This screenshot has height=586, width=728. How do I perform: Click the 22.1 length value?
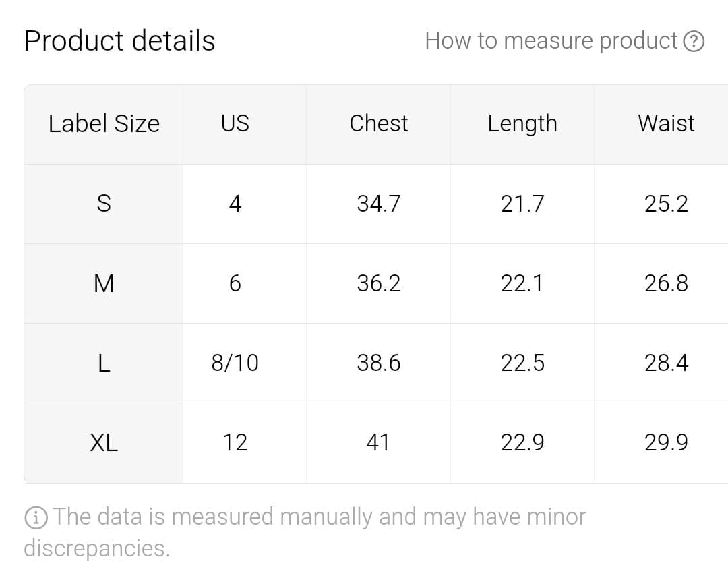[522, 283]
